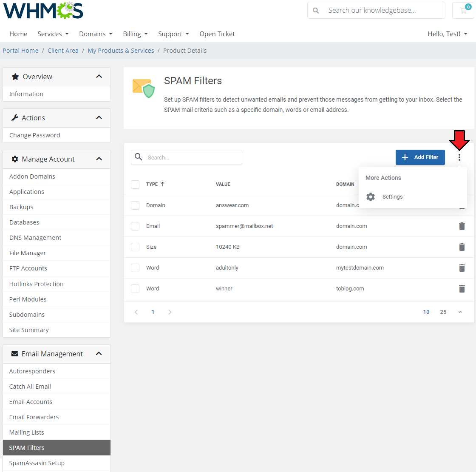Sort by VALUE column header
The width and height of the screenshot is (476, 472).
(223, 184)
